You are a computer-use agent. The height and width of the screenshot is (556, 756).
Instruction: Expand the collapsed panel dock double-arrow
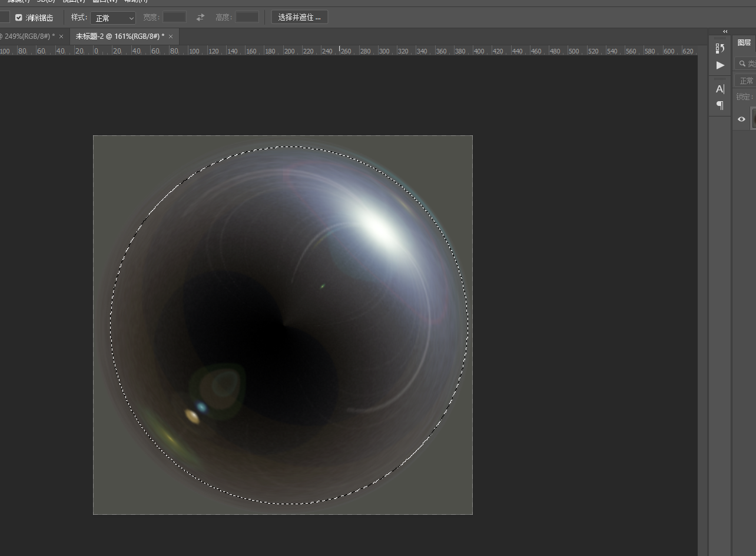tap(725, 32)
